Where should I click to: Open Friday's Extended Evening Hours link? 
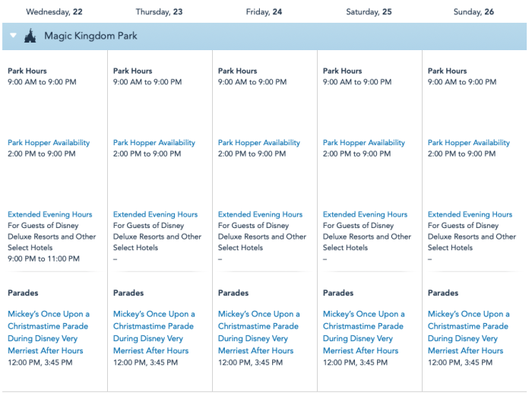pyautogui.click(x=260, y=214)
